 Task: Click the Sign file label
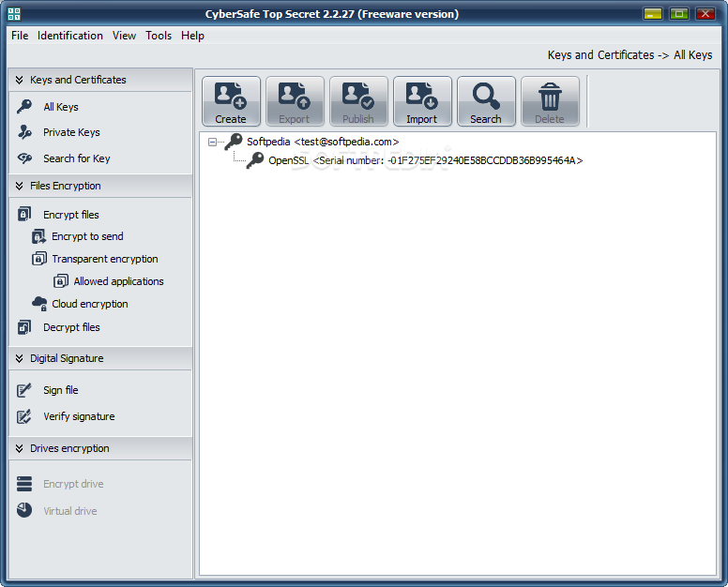[x=61, y=391]
